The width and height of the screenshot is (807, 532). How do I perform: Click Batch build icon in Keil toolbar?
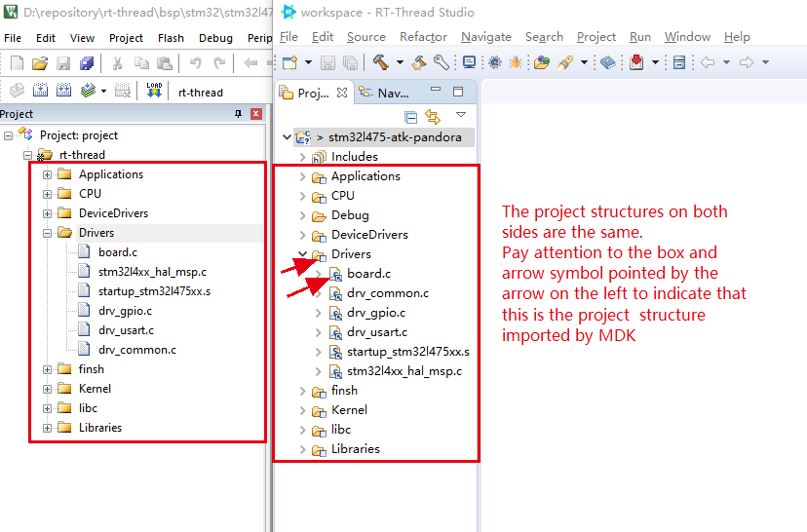pyautogui.click(x=88, y=91)
